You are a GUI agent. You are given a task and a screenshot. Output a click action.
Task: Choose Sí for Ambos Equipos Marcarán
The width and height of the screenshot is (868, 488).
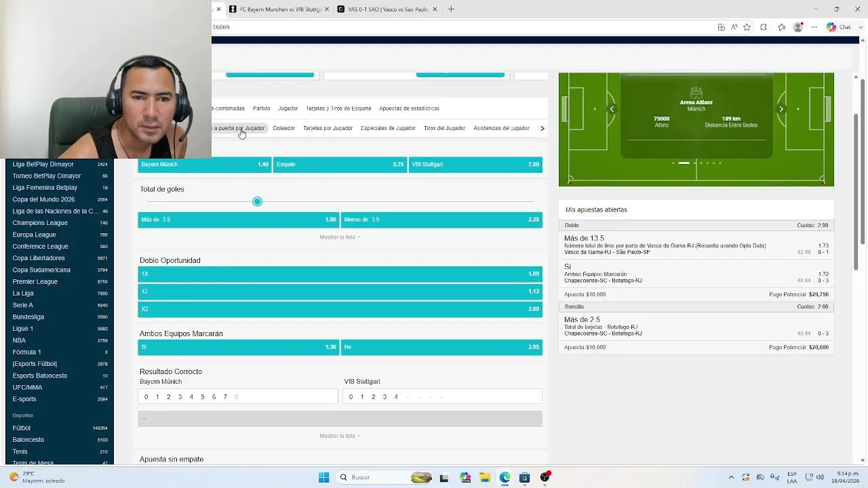pyautogui.click(x=238, y=347)
